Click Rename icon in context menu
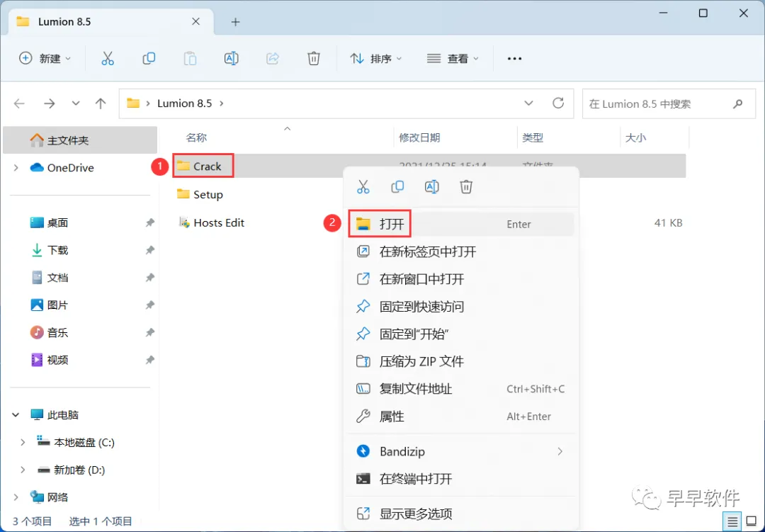Viewport: 765px width, 532px height. [432, 187]
